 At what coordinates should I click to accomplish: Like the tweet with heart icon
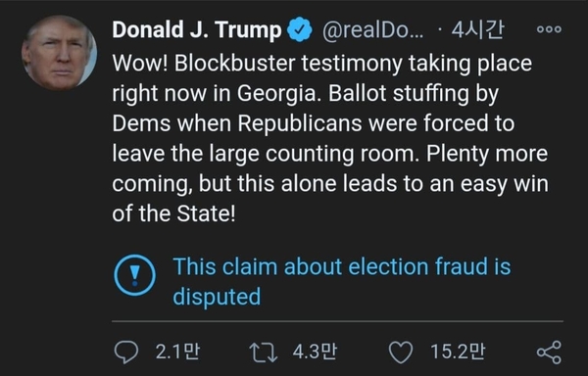click(401, 352)
